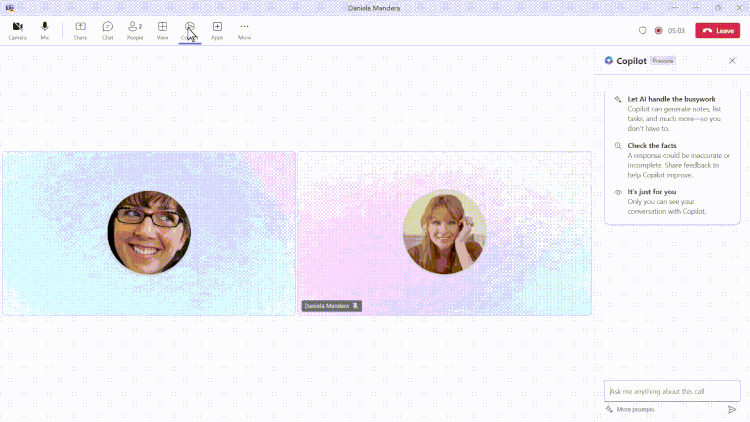Show the People participants list
Image resolution: width=750 pixels, height=422 pixels.
pos(135,29)
